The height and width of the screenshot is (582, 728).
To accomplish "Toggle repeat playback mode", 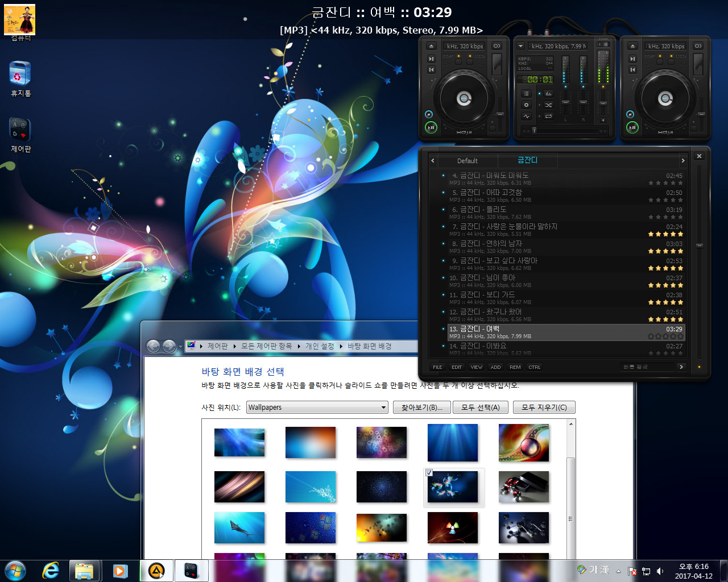I will click(548, 116).
